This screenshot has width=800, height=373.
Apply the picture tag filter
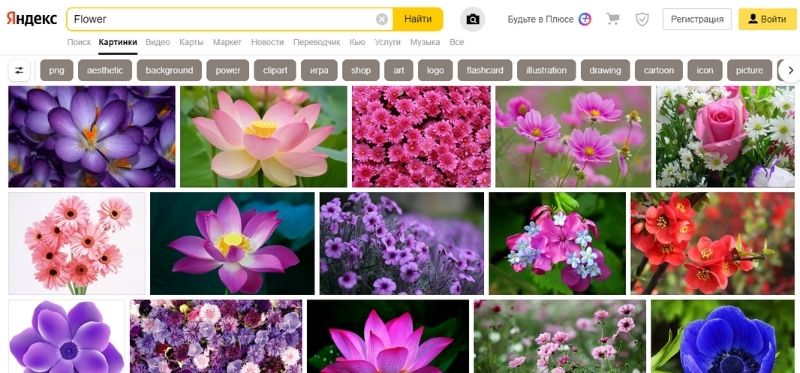(x=749, y=70)
